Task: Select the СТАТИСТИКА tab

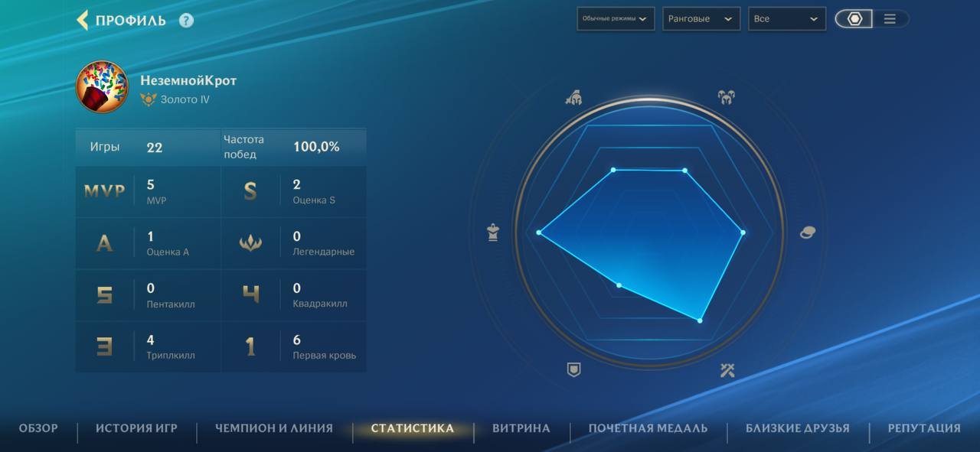Action: coord(413,428)
